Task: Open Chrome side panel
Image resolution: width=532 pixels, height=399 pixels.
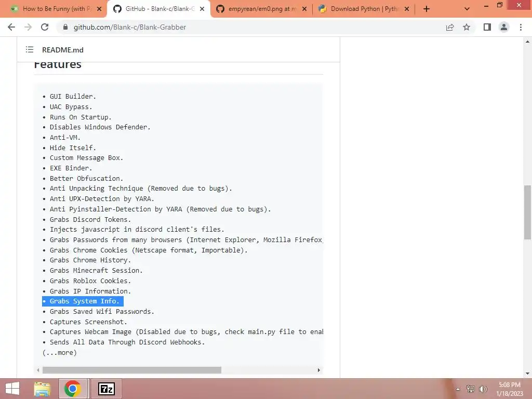Action: coord(487,27)
